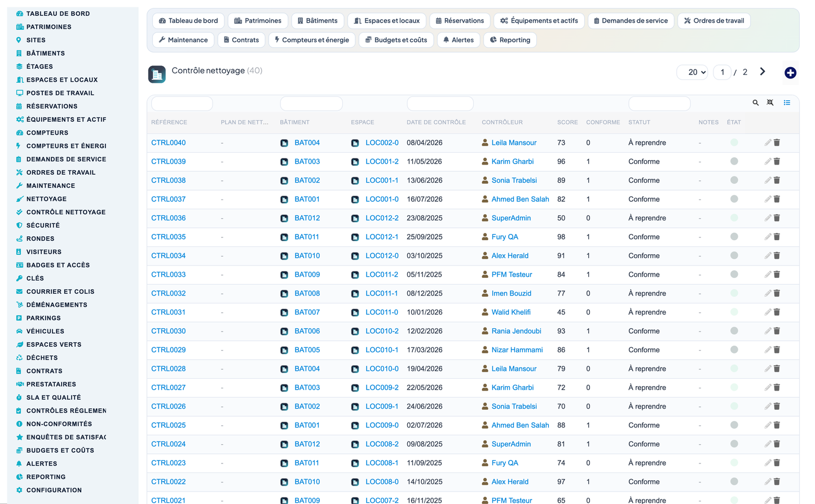The height and width of the screenshot is (504, 815).
Task: Toggle the État indicator for CTRL0025
Action: (x=734, y=425)
